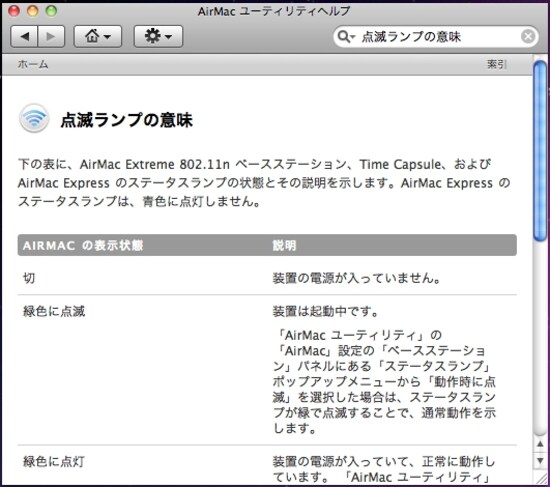
Task: Click the 点滅ランプの意味 page heading
Action: (x=127, y=120)
